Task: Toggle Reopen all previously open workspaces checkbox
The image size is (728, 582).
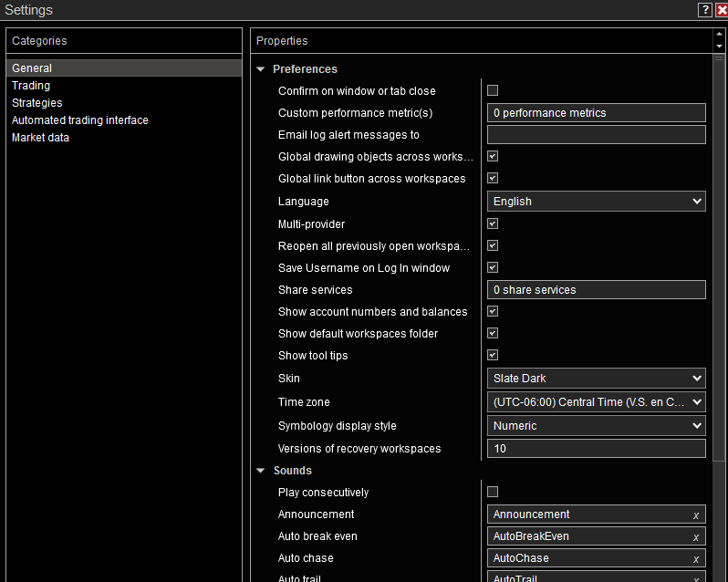Action: (493, 245)
